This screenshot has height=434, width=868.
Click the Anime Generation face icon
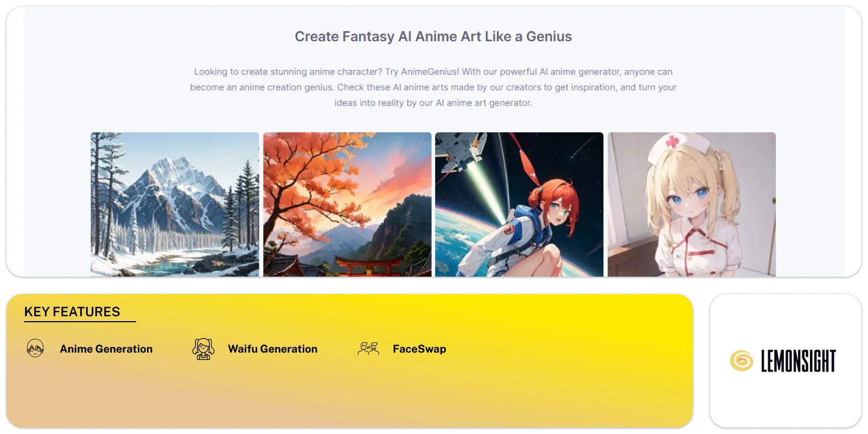point(35,348)
